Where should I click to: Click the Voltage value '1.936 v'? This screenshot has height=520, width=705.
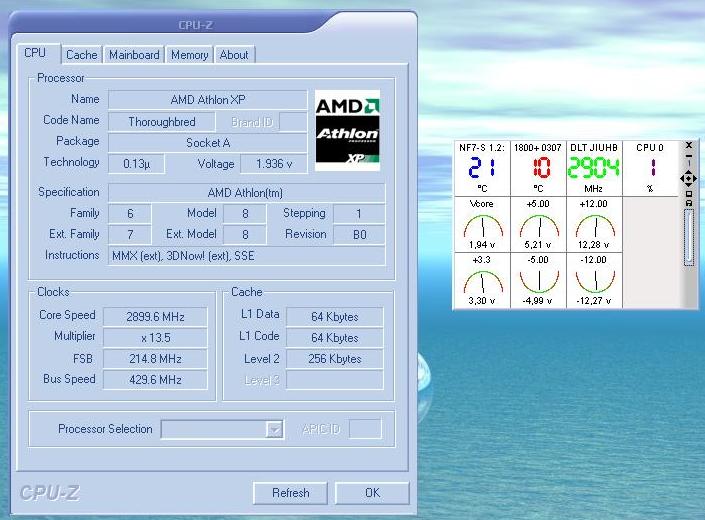(x=274, y=164)
